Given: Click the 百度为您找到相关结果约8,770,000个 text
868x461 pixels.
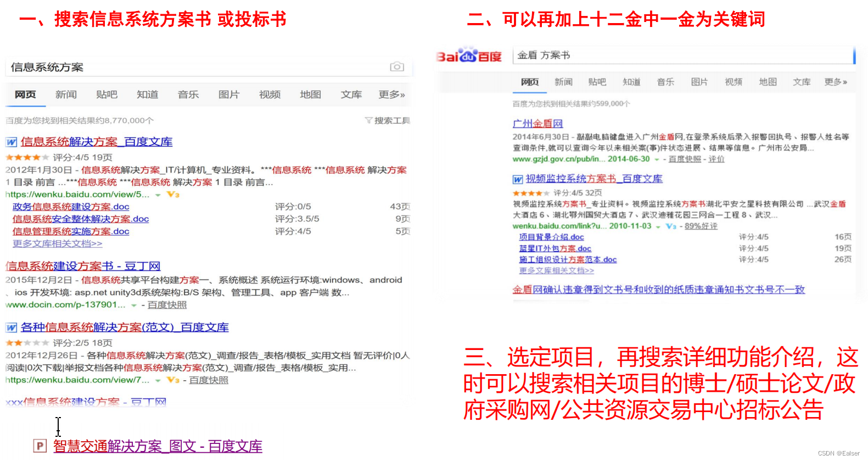Looking at the screenshot, I should tap(80, 120).
